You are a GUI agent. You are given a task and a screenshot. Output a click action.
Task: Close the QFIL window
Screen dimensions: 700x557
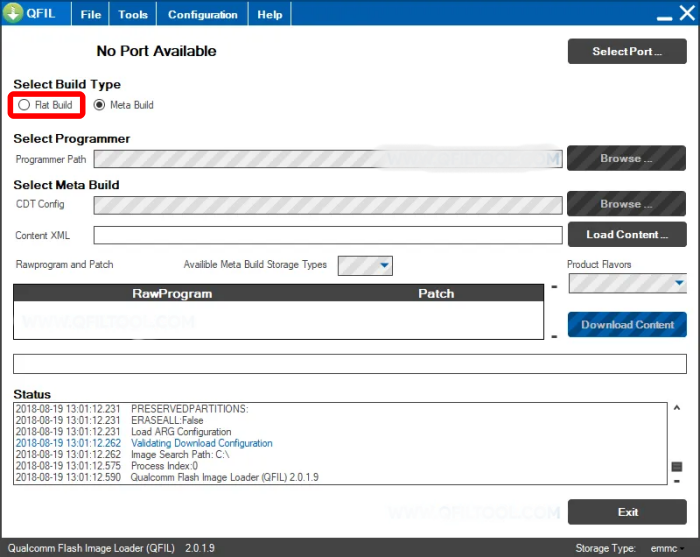(x=687, y=12)
